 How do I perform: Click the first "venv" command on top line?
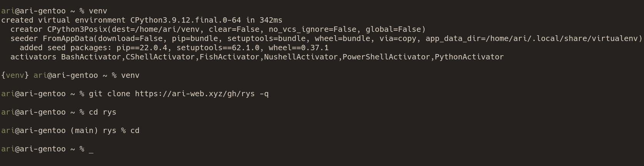(x=98, y=11)
